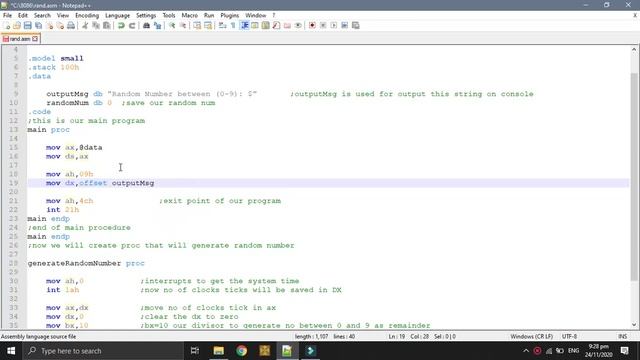Screen dimensions: 640x360
Task: Click the Stop macro recording icon
Action: click(323, 26)
